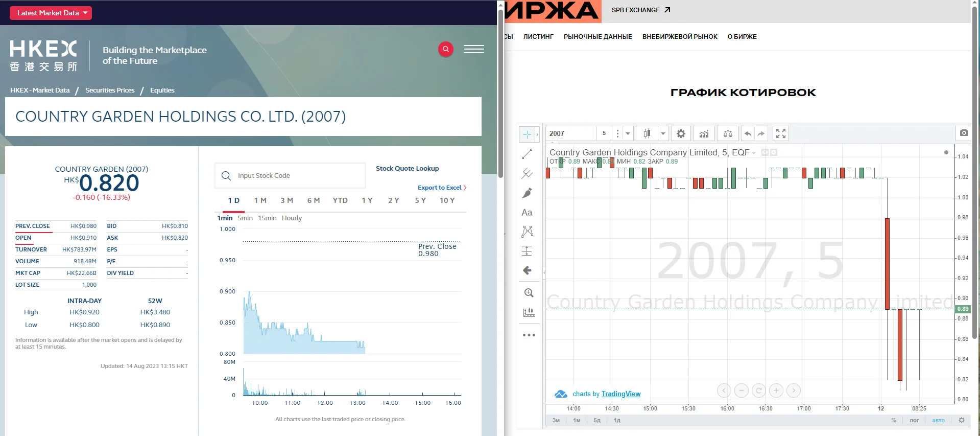Select the 15min interval on the HKEX chart

[x=267, y=218]
